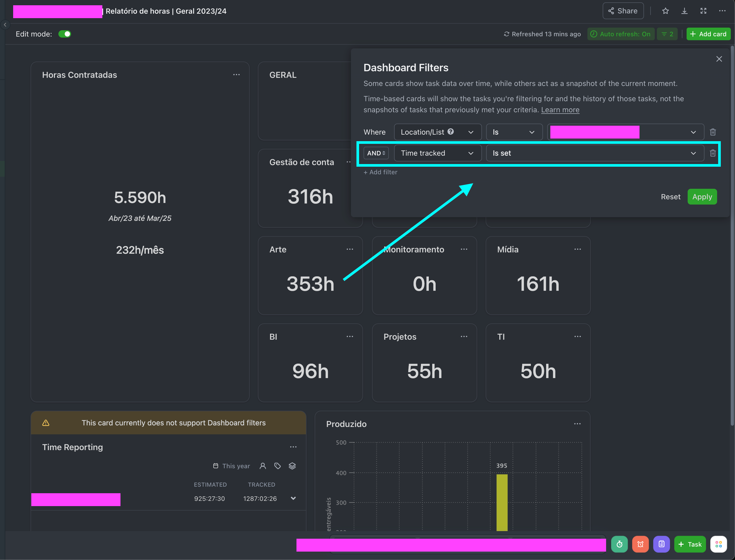Viewport: 735px width, 560px height.
Task: Open Monitoramento card options menu
Action: (464, 249)
